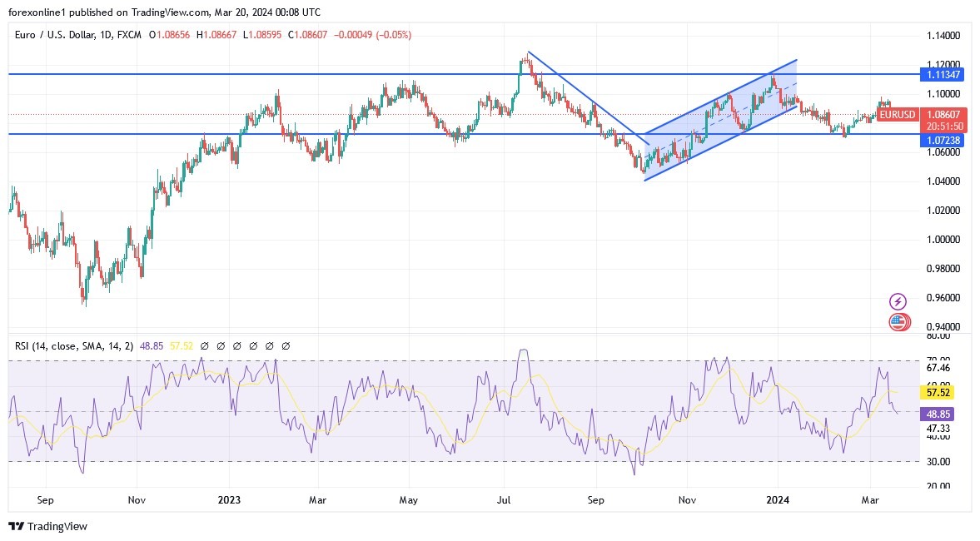Click the blue 1.07238 support price label
Viewport: 980px width, 541px height.
pos(942,141)
